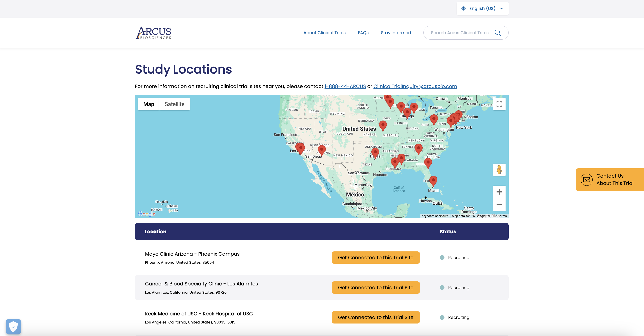644x336 pixels.
Task: Click Phoenix, Arizona, United States, 85054 address
Action: click(179, 262)
